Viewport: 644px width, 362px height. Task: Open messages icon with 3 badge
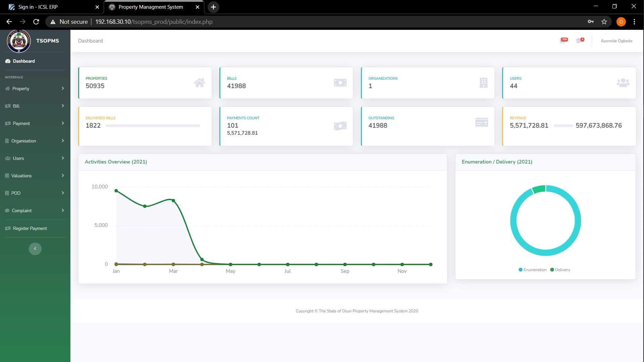click(x=580, y=41)
